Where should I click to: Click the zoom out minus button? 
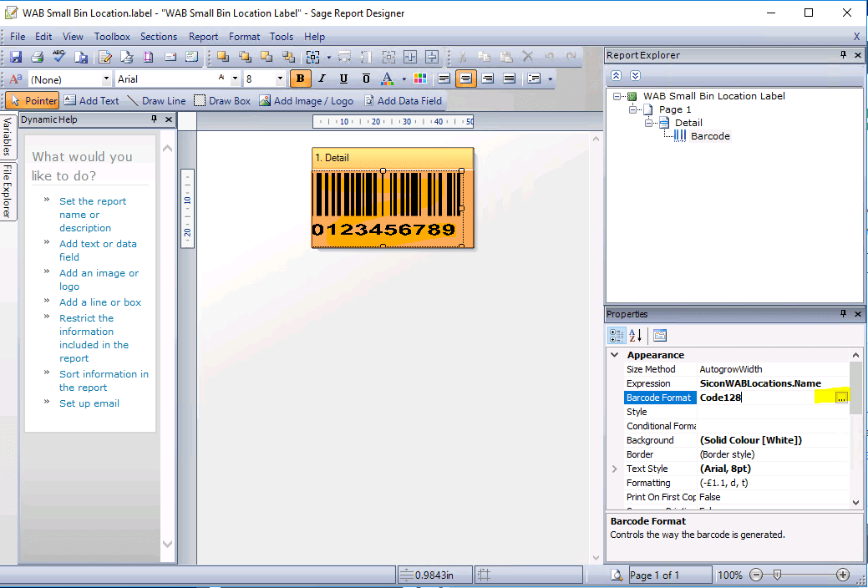[757, 575]
